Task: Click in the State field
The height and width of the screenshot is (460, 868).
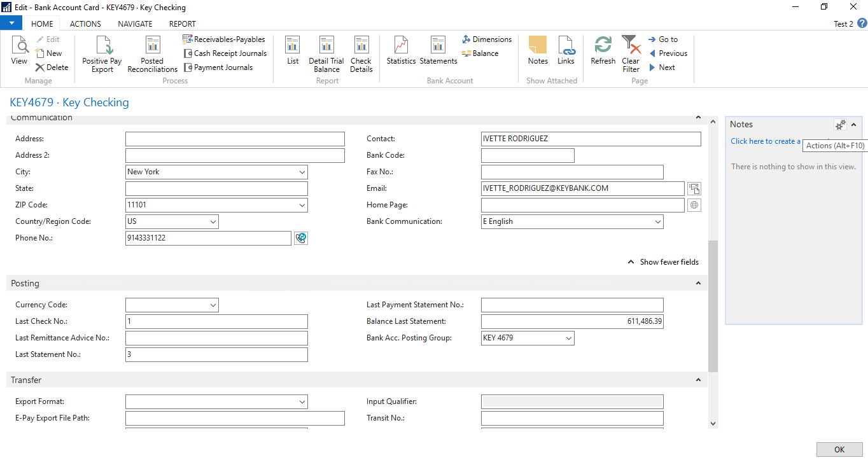Action: 216,188
